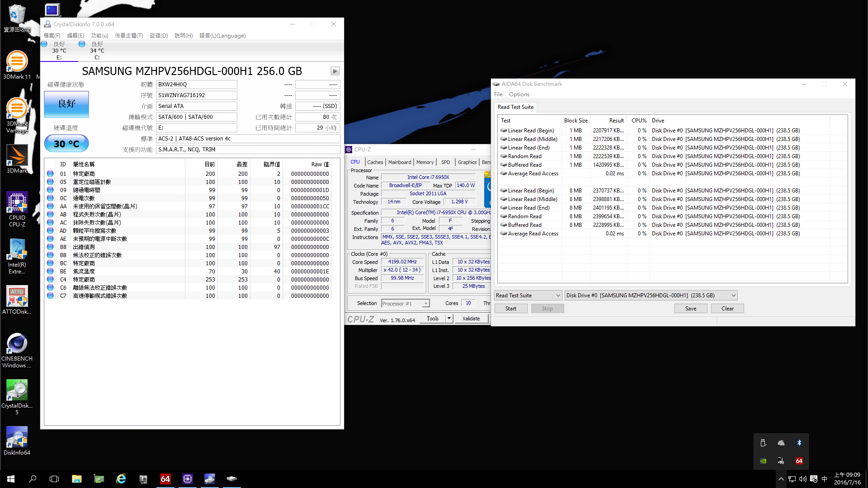Click the Start button in AIDA64
Image resolution: width=868 pixels, height=488 pixels.
[511, 309]
